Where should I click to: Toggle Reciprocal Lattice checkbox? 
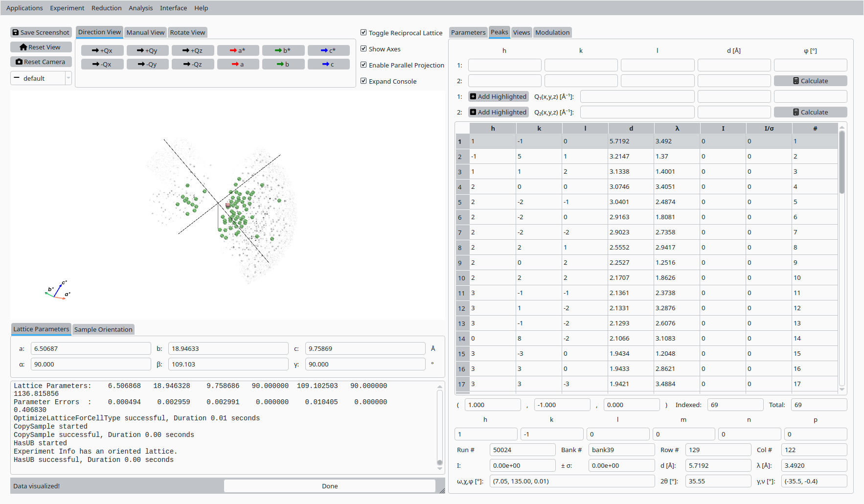[364, 32]
